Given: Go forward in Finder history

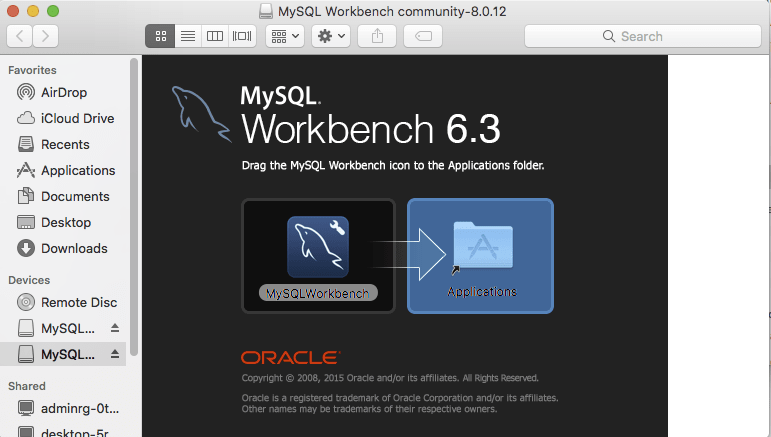Looking at the screenshot, I should point(45,36).
